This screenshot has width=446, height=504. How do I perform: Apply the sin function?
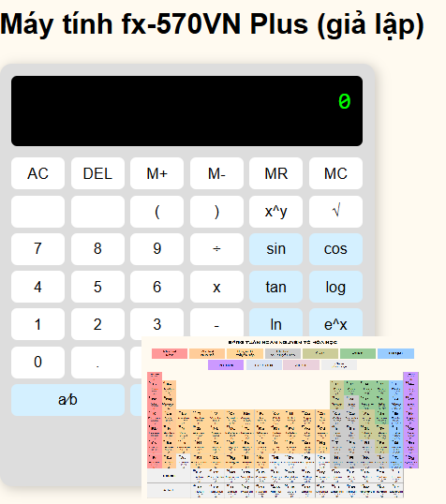pyautogui.click(x=275, y=249)
